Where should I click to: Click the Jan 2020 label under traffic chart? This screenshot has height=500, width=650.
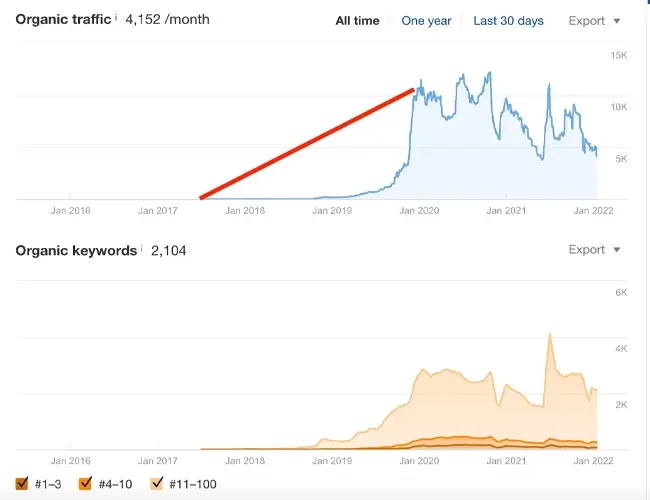(x=419, y=211)
